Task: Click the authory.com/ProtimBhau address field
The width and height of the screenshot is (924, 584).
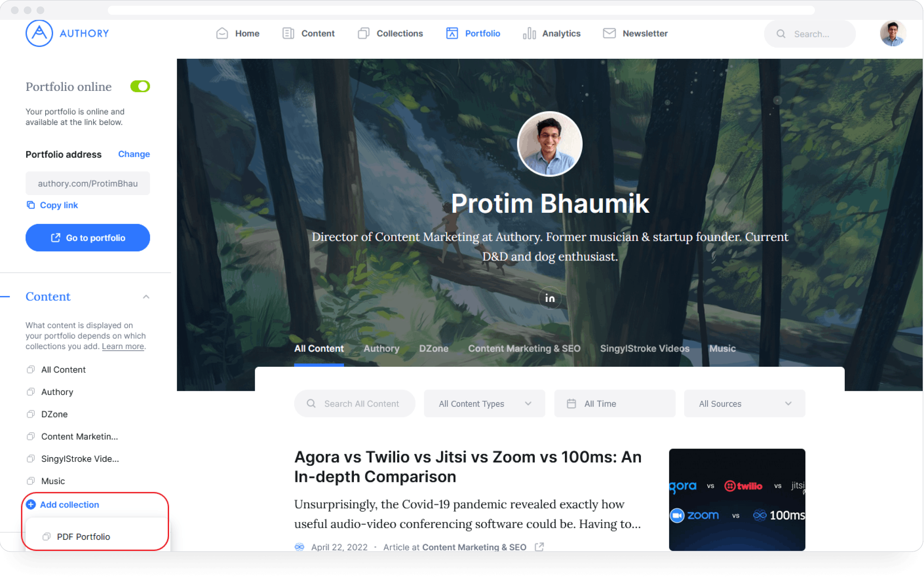Action: 88,184
